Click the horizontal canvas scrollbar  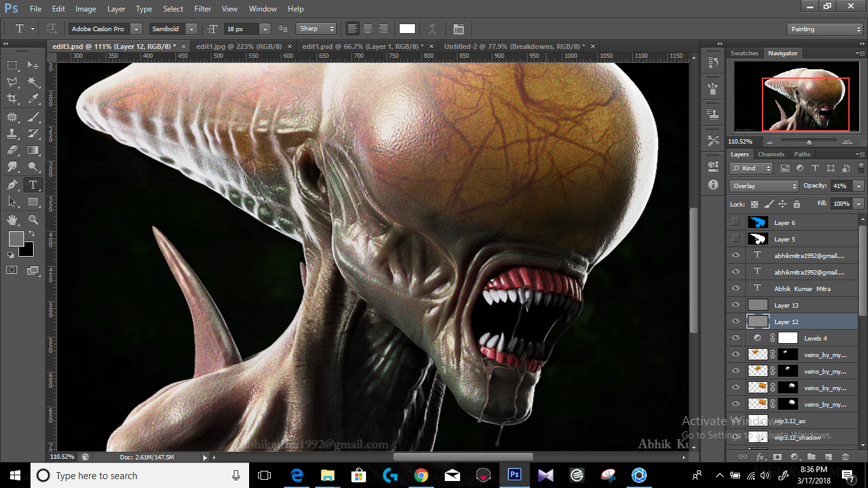coord(463,457)
